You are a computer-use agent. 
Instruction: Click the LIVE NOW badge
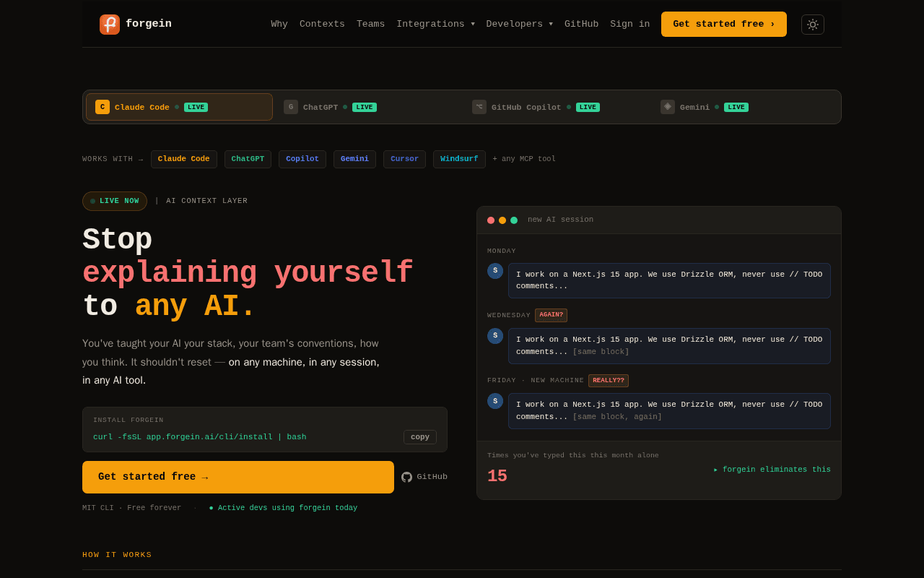point(115,202)
